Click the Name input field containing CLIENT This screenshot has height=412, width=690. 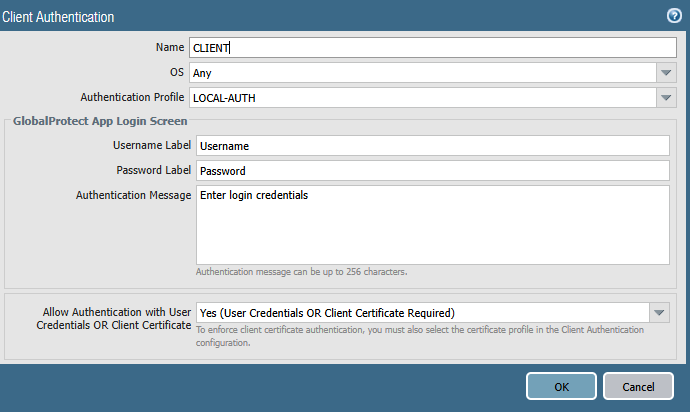click(433, 48)
